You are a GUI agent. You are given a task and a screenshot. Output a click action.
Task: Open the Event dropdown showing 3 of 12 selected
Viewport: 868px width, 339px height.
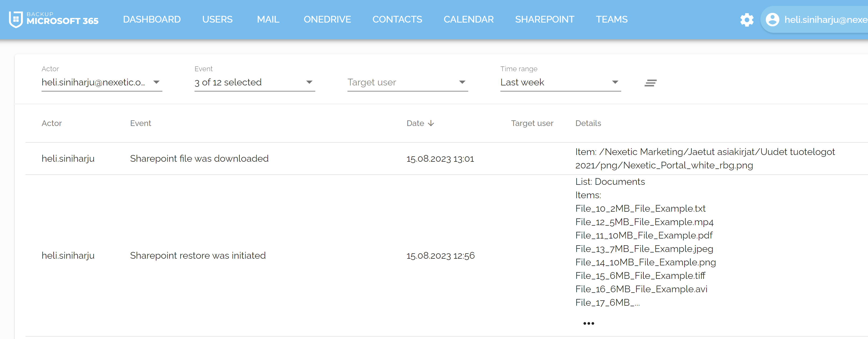pyautogui.click(x=255, y=82)
